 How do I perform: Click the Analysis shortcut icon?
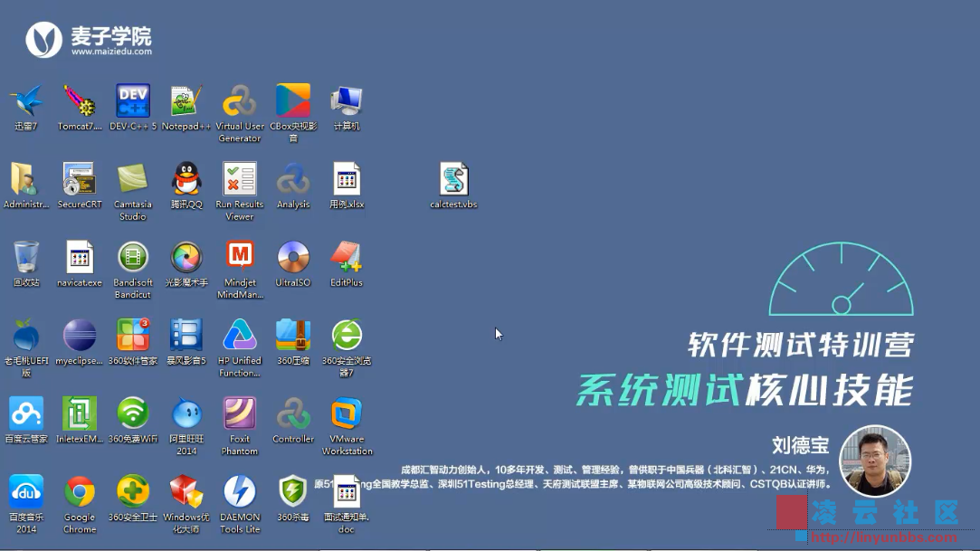point(293,178)
